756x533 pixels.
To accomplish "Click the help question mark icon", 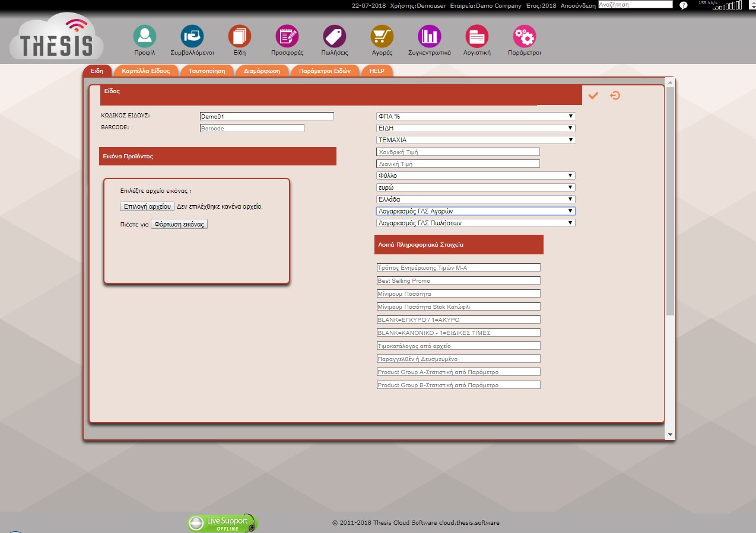I will click(683, 5).
